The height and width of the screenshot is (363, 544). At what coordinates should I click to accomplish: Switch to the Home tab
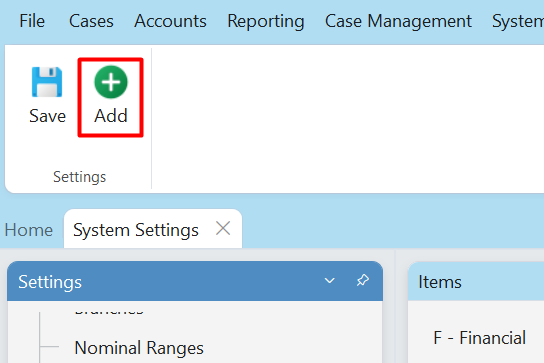[29, 230]
